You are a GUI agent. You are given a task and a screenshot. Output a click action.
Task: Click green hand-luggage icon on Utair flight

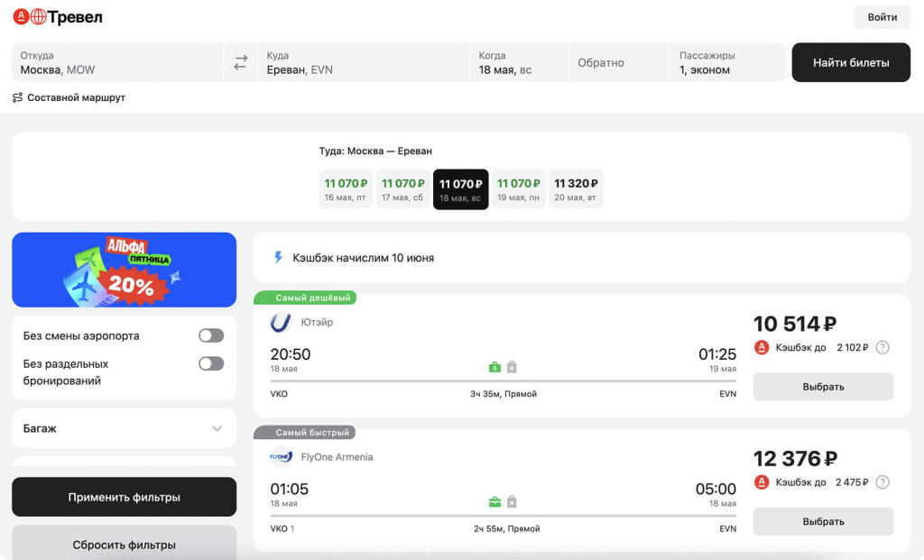pos(494,367)
